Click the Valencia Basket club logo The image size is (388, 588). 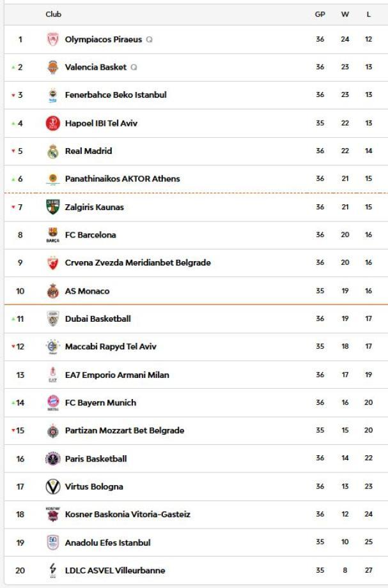[52, 67]
